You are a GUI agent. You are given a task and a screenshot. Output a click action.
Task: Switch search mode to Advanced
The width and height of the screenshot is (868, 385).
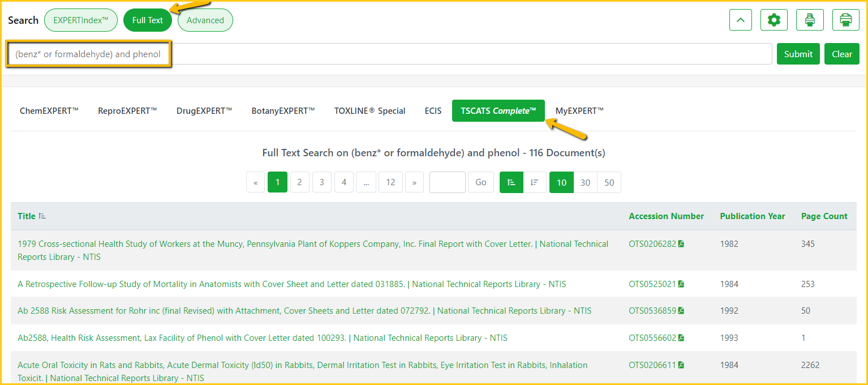(x=205, y=20)
